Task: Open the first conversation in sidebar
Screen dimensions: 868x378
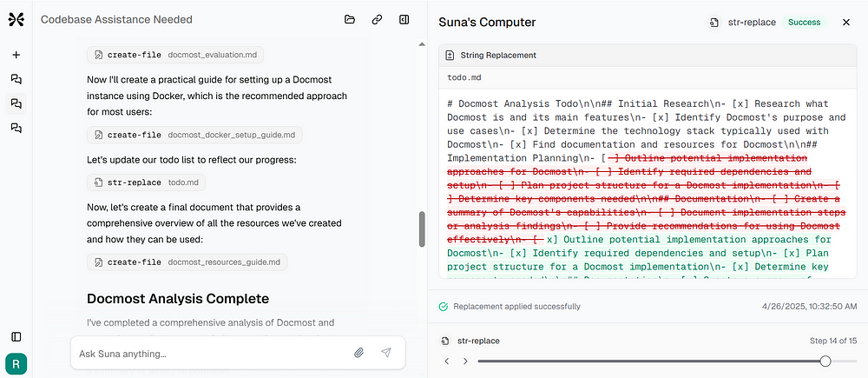Action: point(16,79)
